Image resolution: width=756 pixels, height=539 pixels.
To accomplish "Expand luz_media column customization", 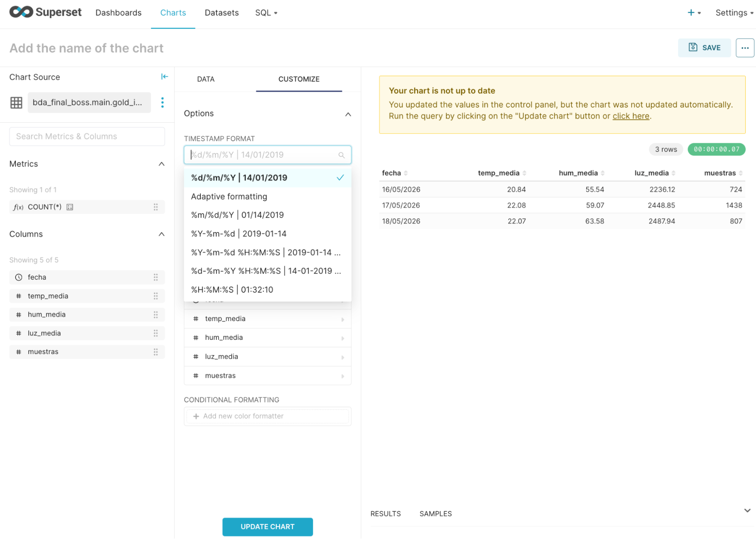I will 343,357.
